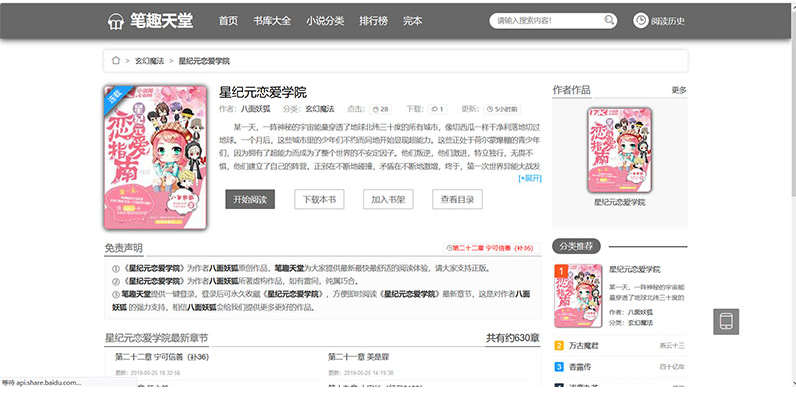Open the 排行榜 nav item
The height and width of the screenshot is (419, 796).
coord(373,21)
